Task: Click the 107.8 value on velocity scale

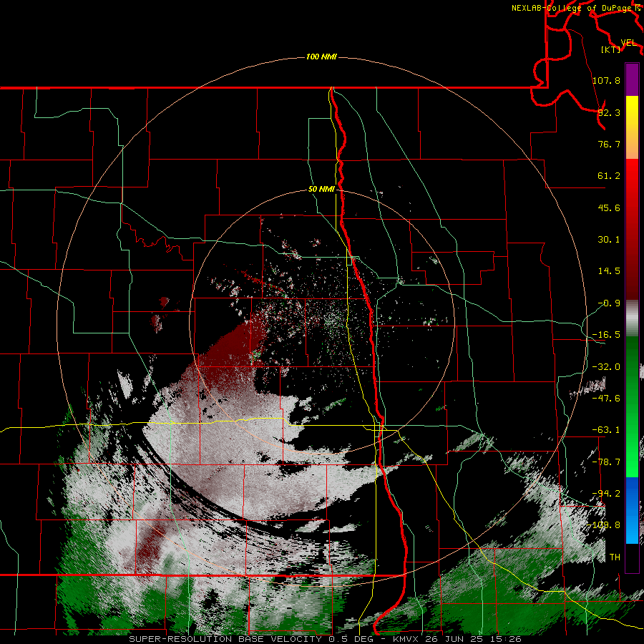Action: [x=606, y=80]
